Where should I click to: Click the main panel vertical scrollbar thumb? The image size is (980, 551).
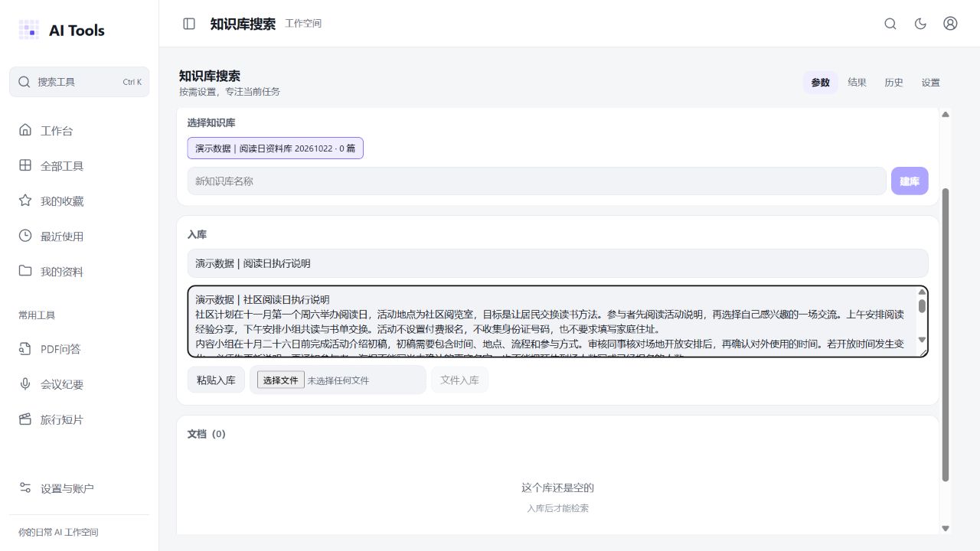click(x=946, y=334)
